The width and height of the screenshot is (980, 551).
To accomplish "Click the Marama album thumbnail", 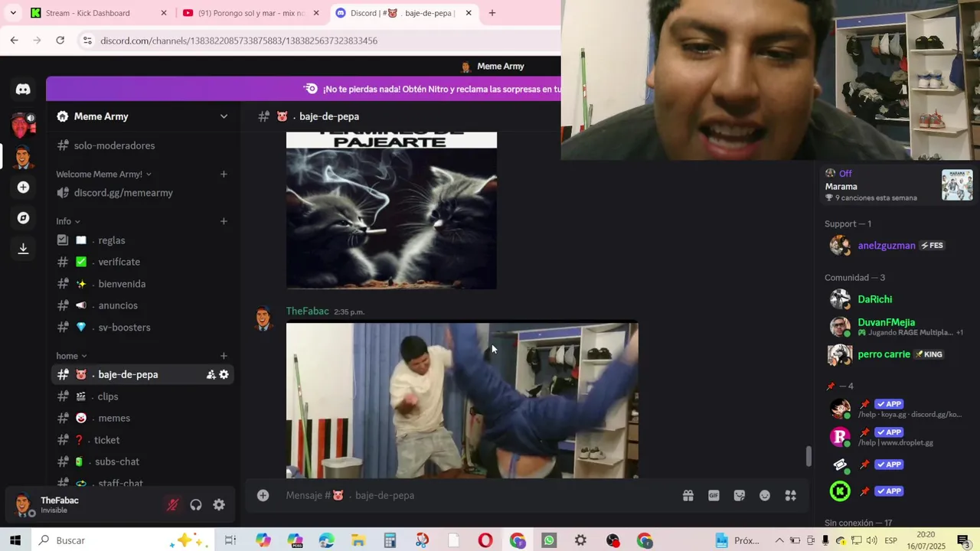I will (x=957, y=185).
